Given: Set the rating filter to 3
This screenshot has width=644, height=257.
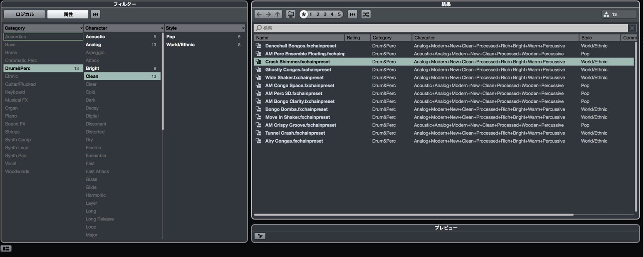Looking at the screenshot, I should 325,15.
